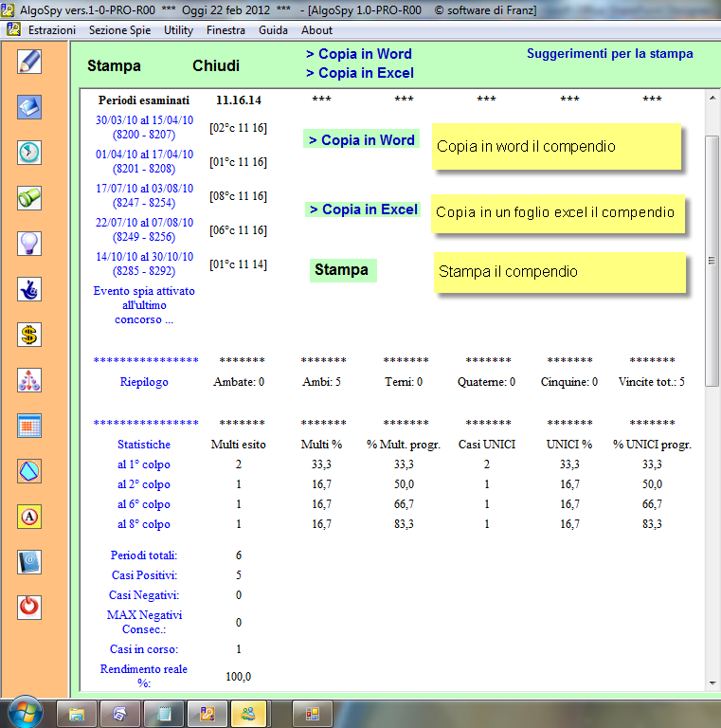Click the notepad taskbar icon
Screen dimensions: 721x728
click(164, 714)
